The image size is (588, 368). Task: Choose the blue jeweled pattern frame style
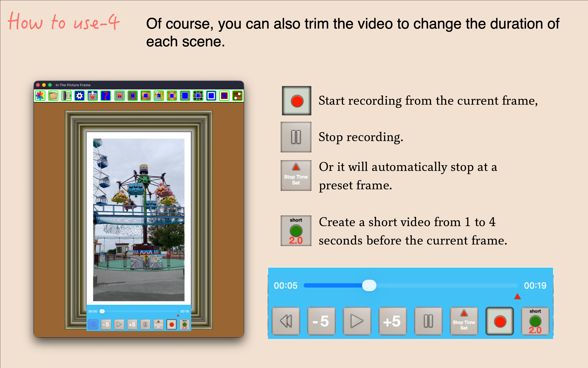[x=185, y=96]
